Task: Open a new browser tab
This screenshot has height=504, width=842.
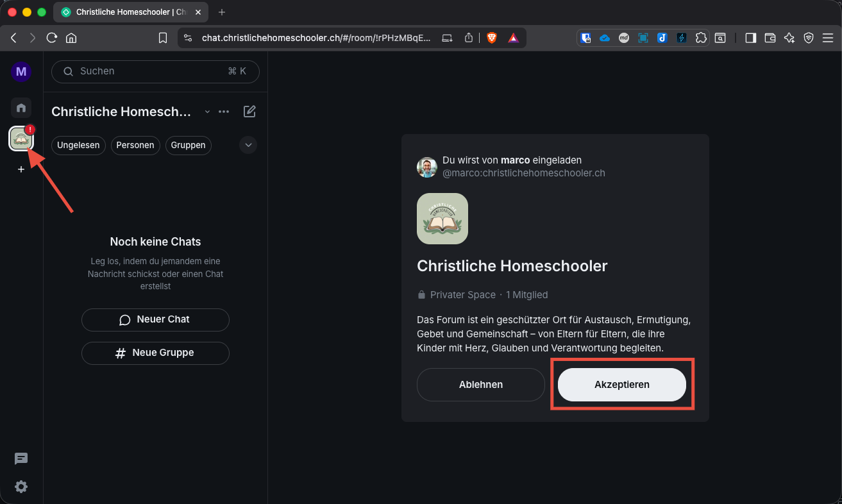Action: pos(222,12)
